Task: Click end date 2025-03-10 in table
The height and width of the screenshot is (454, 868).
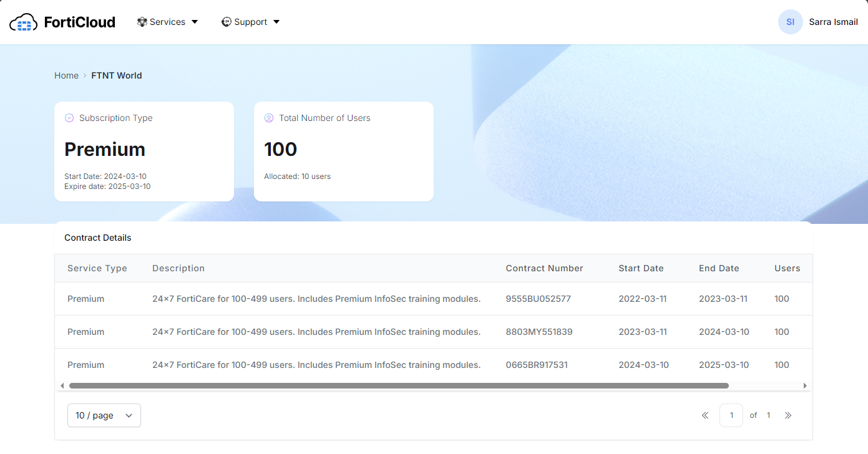Action: click(724, 365)
